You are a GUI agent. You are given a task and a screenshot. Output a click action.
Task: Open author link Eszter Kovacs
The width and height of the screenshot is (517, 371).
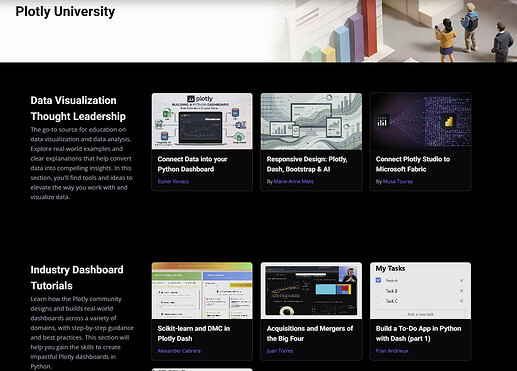173,181
